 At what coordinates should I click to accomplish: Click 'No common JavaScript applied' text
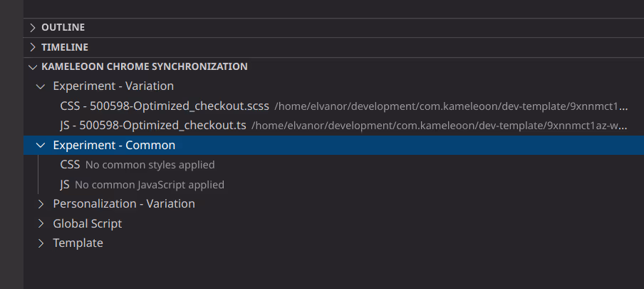[x=150, y=185]
